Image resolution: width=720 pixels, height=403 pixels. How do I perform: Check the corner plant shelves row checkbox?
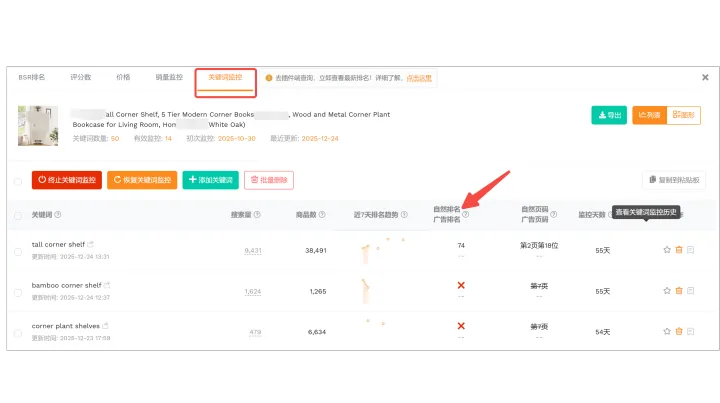point(18,333)
